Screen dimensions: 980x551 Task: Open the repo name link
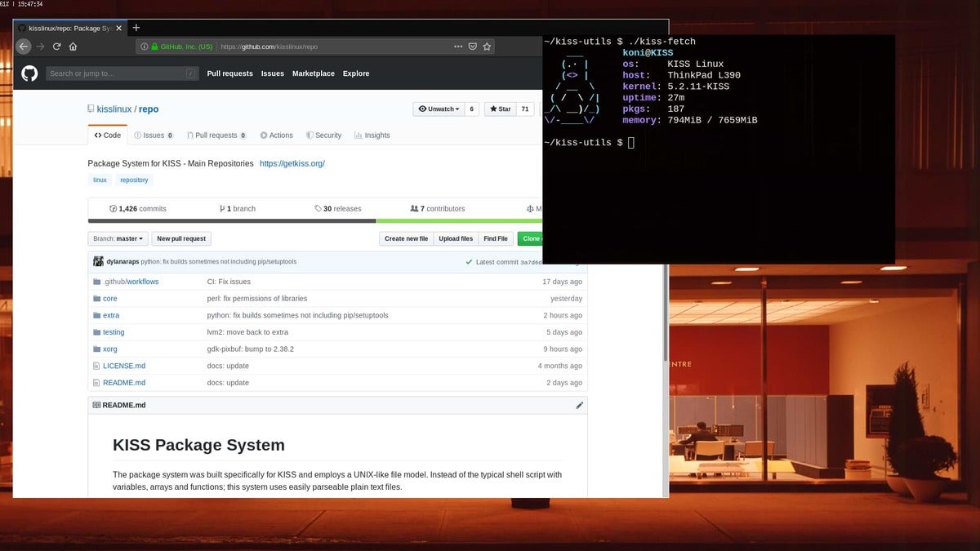[149, 109]
